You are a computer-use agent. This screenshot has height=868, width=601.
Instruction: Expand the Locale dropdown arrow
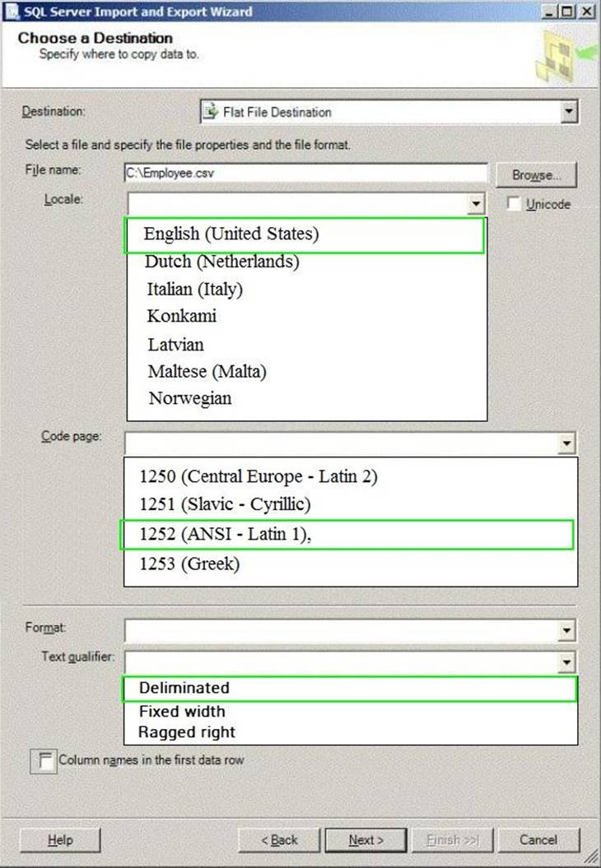pos(475,204)
